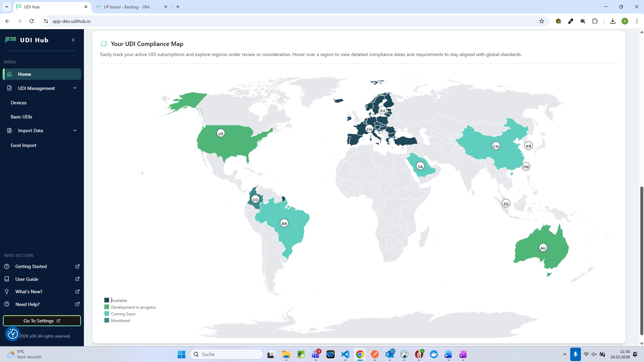The width and height of the screenshot is (644, 362).
Task: Open the Devices menu item
Action: 18,103
